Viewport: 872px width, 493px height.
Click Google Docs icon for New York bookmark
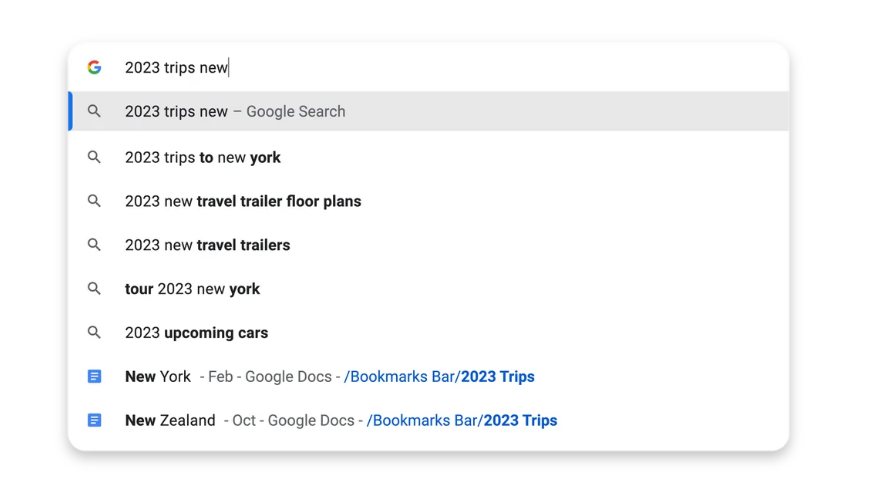click(x=95, y=376)
